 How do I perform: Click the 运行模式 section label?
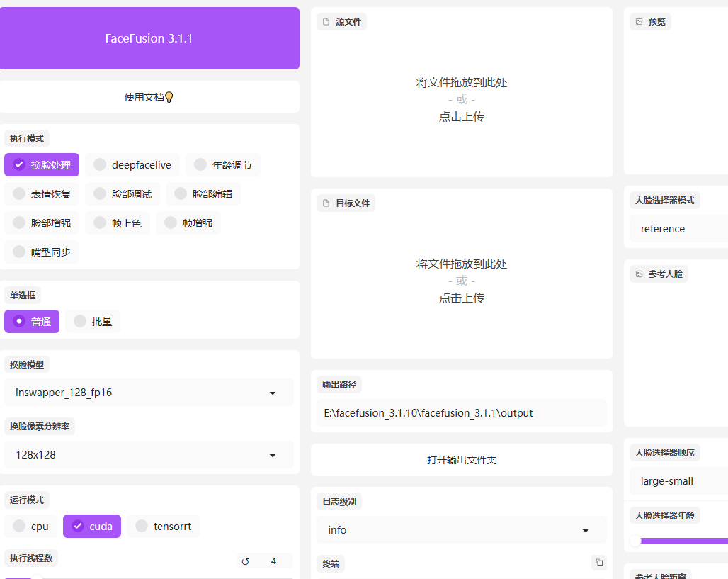click(x=27, y=500)
